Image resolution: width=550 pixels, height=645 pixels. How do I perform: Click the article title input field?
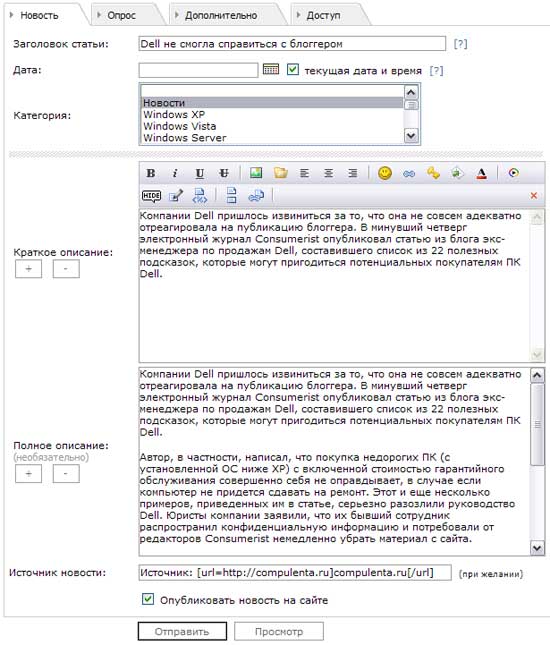pos(292,44)
